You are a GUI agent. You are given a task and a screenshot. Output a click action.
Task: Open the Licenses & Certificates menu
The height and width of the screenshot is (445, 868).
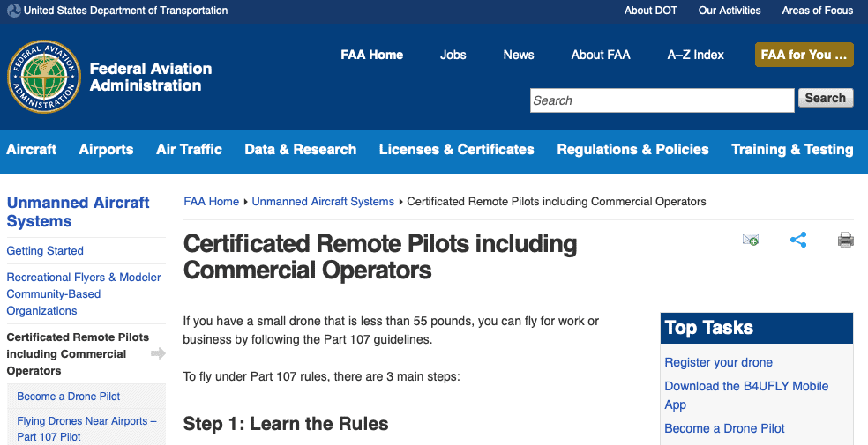pyautogui.click(x=456, y=149)
